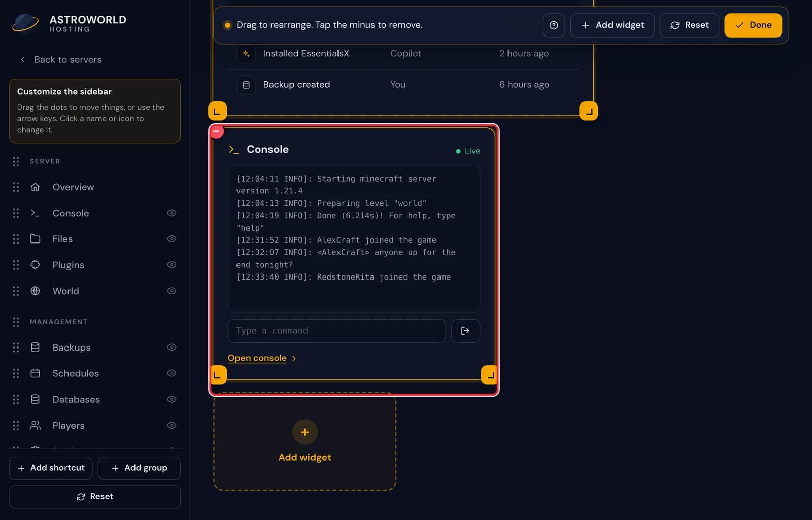Click Add widget in the top toolbar
Viewport: 812px width, 520px height.
[613, 25]
